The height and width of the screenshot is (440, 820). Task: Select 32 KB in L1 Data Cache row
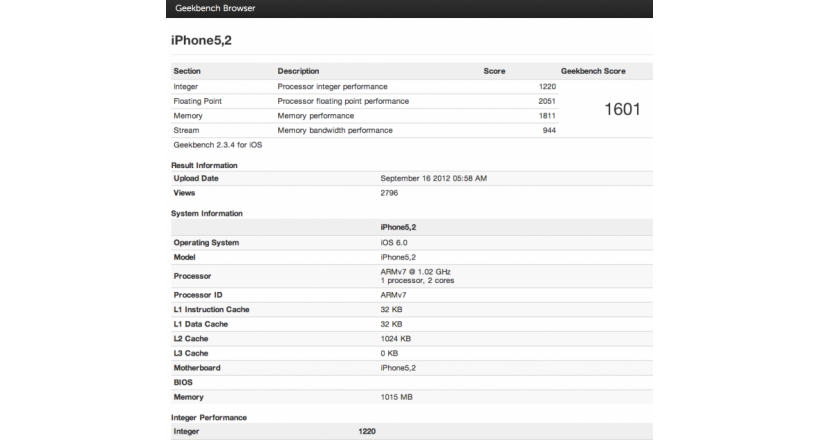click(391, 324)
